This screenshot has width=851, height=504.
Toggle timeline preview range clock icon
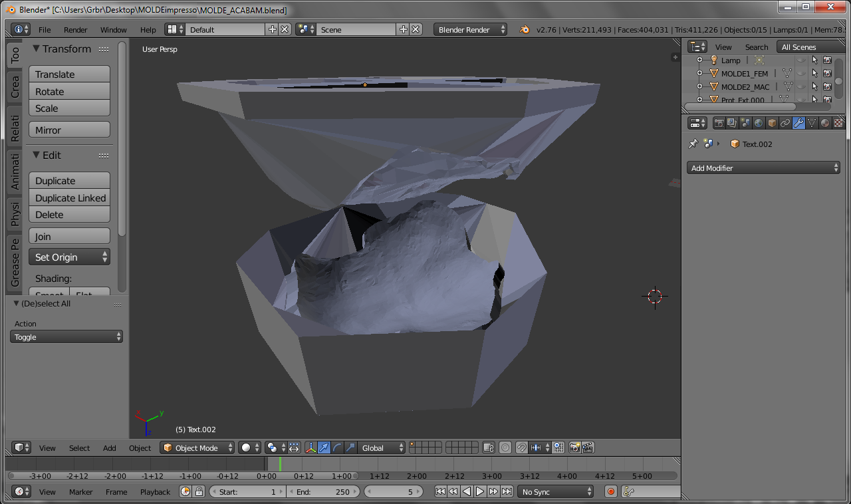pos(185,491)
